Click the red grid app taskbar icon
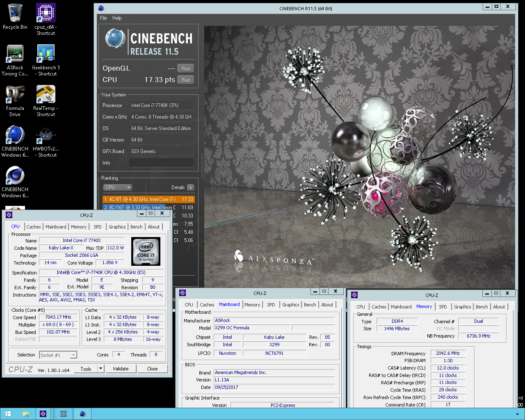Image resolution: width=525 pixels, height=420 pixels. [64, 414]
